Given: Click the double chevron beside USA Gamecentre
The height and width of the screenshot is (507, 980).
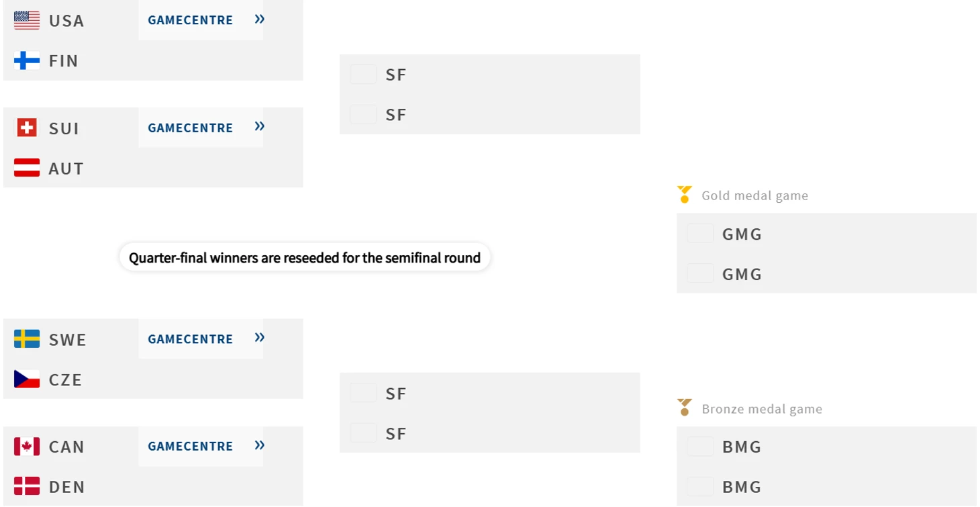Looking at the screenshot, I should [x=260, y=19].
